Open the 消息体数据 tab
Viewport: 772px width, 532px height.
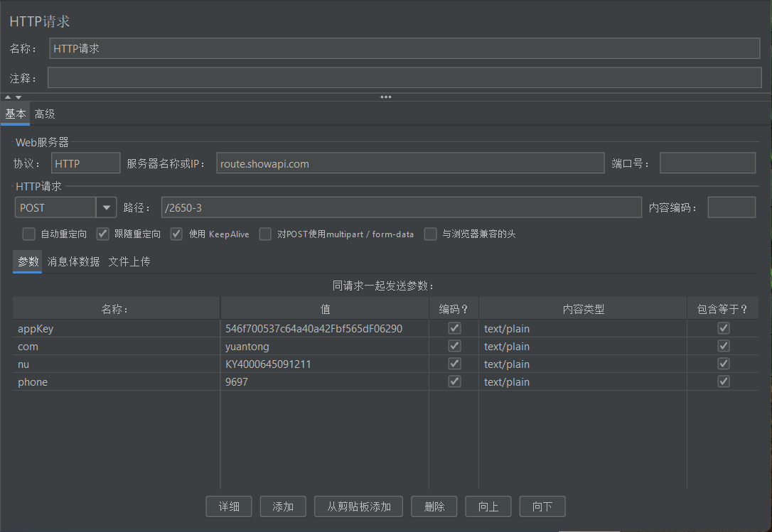73,261
